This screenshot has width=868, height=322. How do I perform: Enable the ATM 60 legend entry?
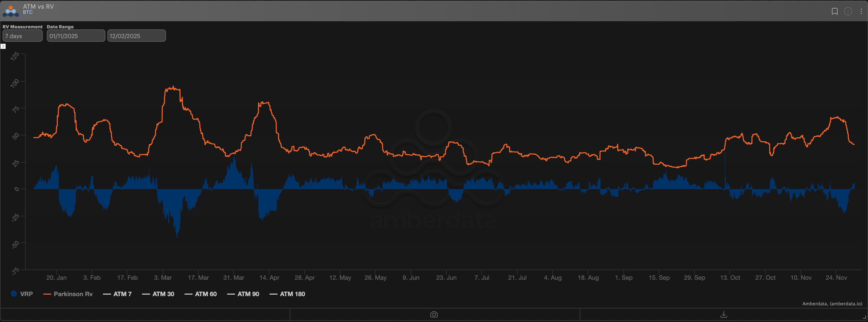click(x=206, y=294)
